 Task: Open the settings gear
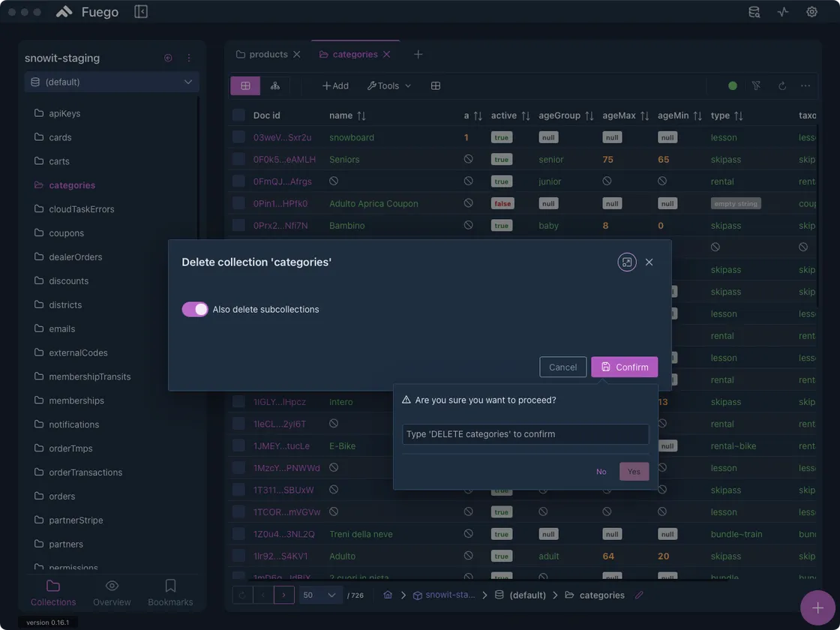tap(812, 12)
